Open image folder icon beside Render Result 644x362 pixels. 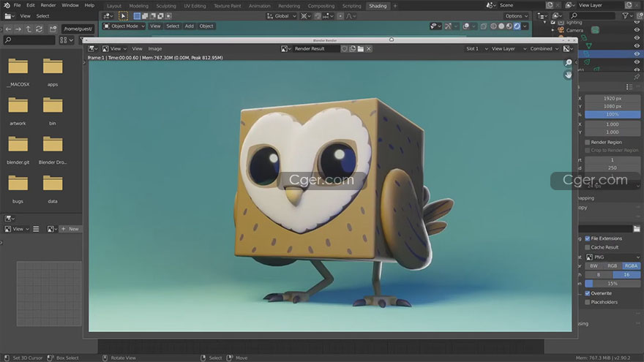pyautogui.click(x=361, y=49)
